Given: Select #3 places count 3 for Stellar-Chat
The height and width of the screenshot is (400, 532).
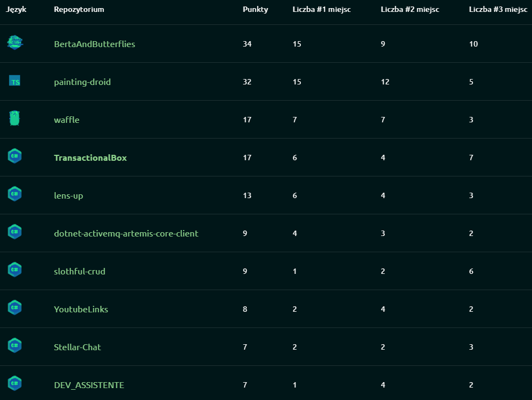Looking at the screenshot, I should (x=471, y=347).
